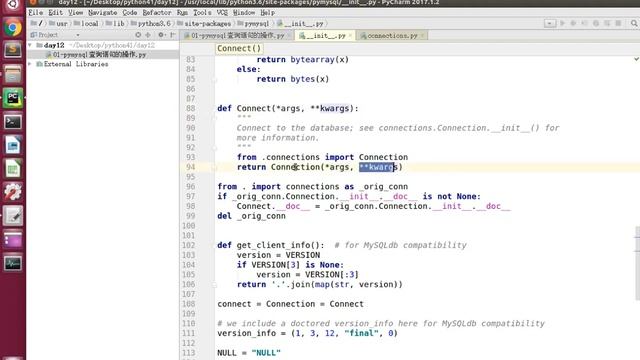
Task: Open the Window menu
Action: (x=244, y=13)
